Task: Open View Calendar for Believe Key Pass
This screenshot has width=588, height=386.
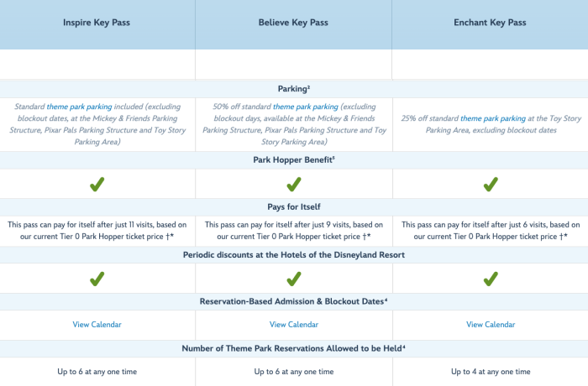Action: [x=294, y=324]
